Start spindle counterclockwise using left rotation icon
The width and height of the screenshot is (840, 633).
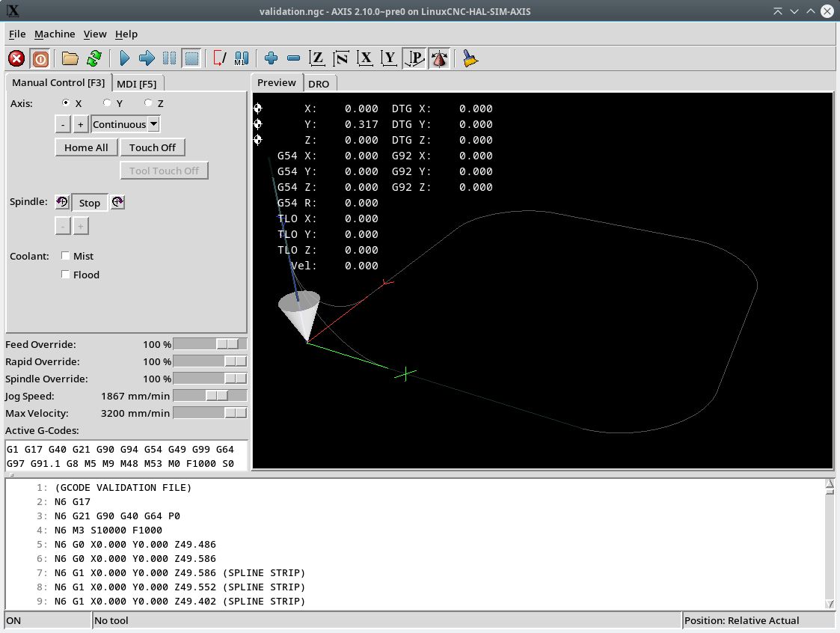pos(62,202)
